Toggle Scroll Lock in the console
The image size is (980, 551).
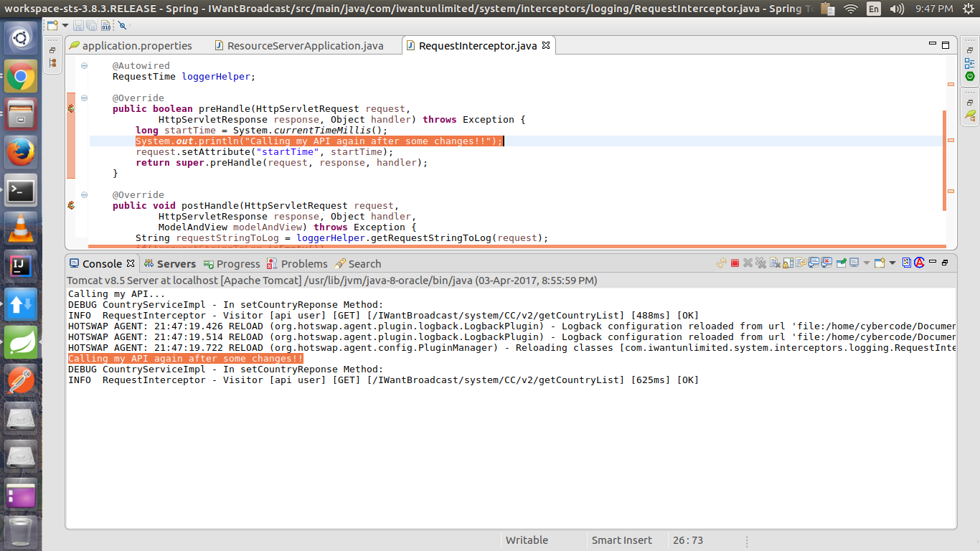[x=788, y=263]
